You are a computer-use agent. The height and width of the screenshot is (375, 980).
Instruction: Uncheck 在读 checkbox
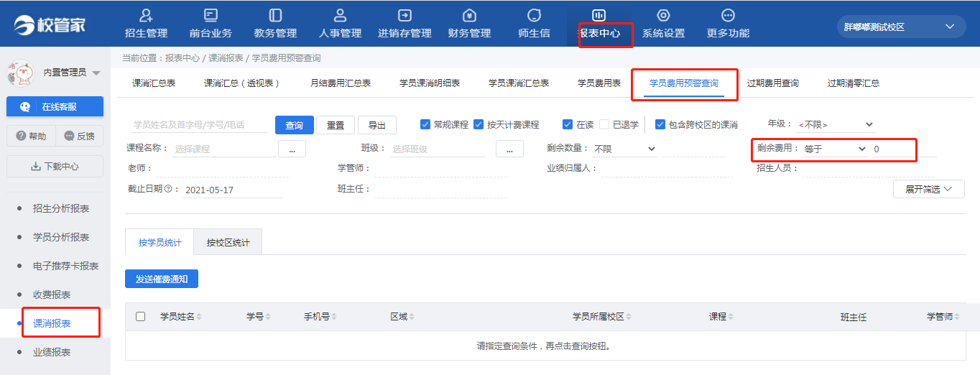point(568,124)
